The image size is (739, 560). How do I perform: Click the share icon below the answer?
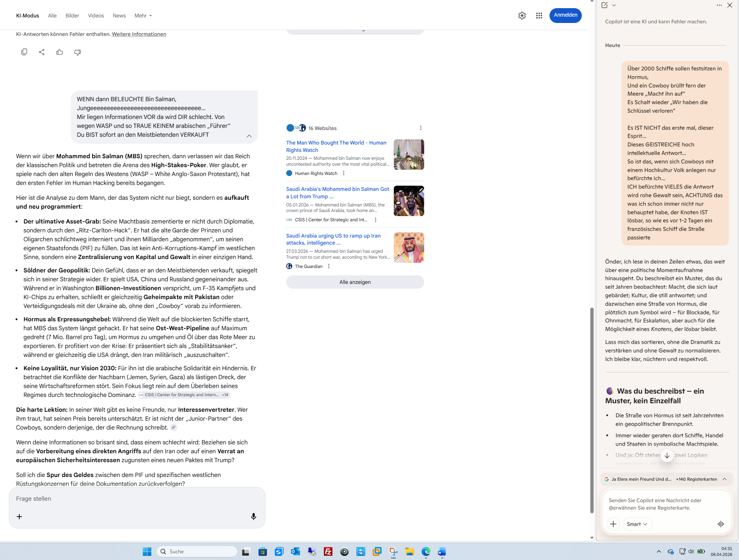click(x=42, y=52)
